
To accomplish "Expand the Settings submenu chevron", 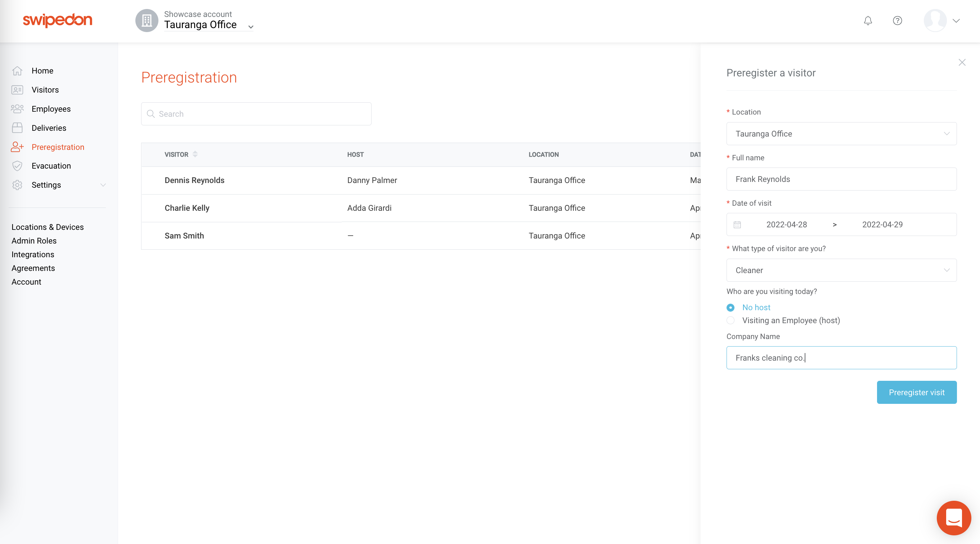I will (103, 185).
